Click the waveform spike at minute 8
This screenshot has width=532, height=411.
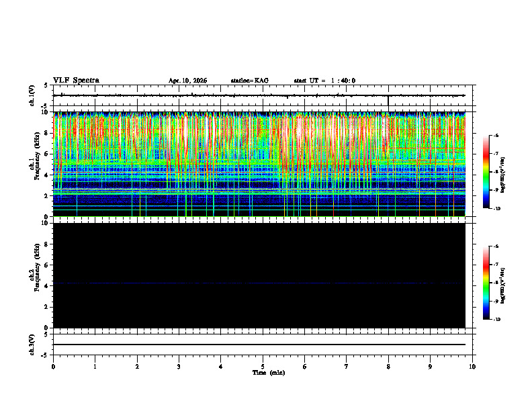388,101
